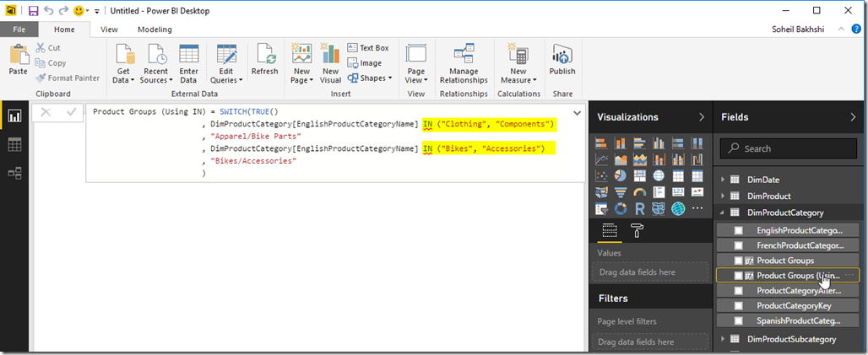Expand the DimProduct table
Image resolution: width=868 pixels, height=355 pixels.
point(723,196)
